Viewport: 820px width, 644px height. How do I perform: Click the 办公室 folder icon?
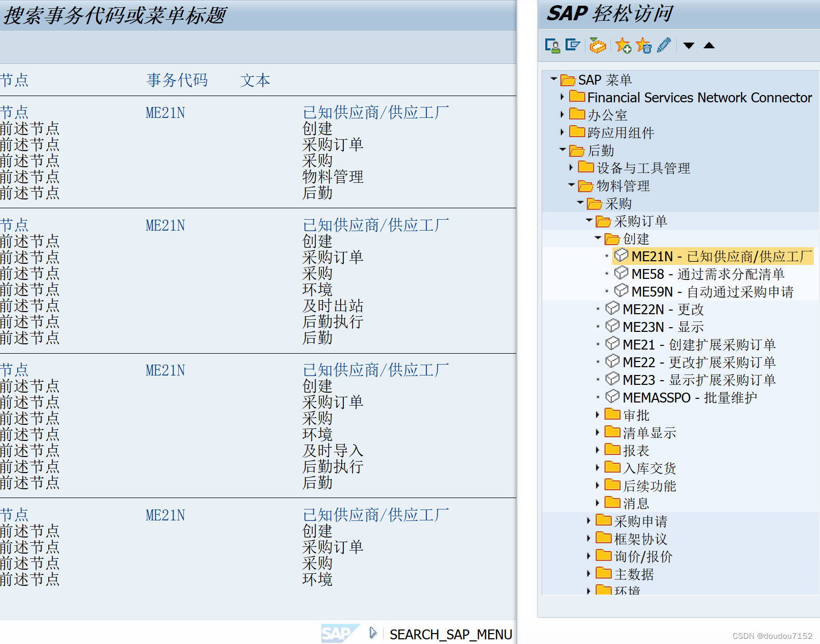click(577, 114)
